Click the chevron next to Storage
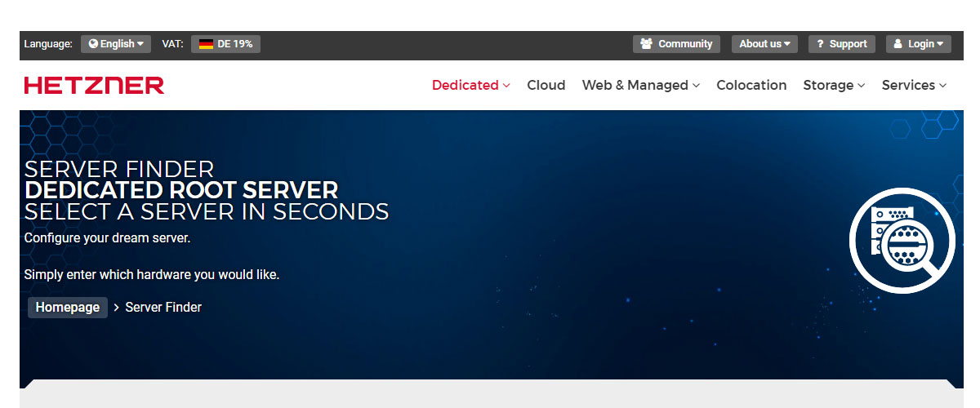Image resolution: width=980 pixels, height=408 pixels. pyautogui.click(x=861, y=86)
